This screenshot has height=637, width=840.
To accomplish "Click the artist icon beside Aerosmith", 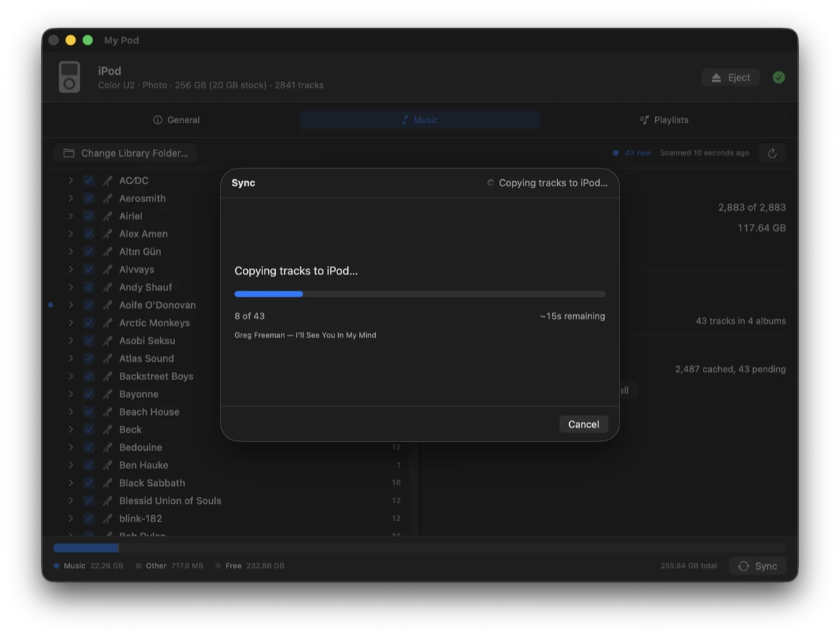I will [107, 198].
